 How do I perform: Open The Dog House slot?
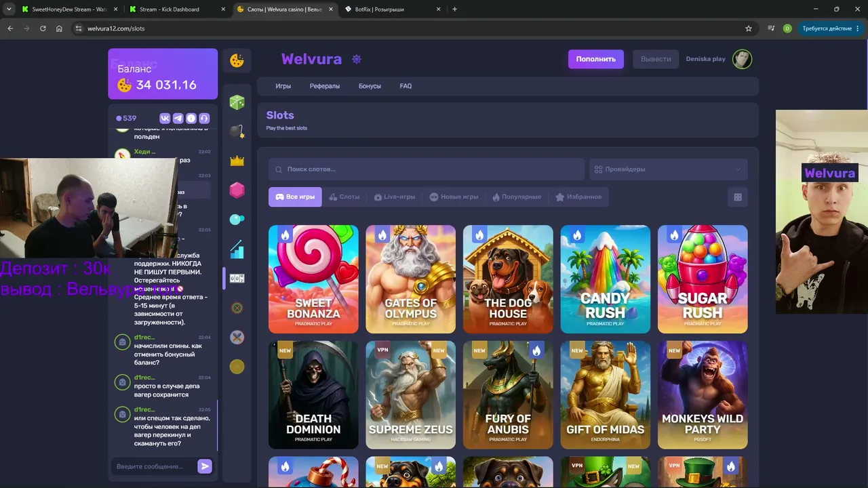pos(508,279)
